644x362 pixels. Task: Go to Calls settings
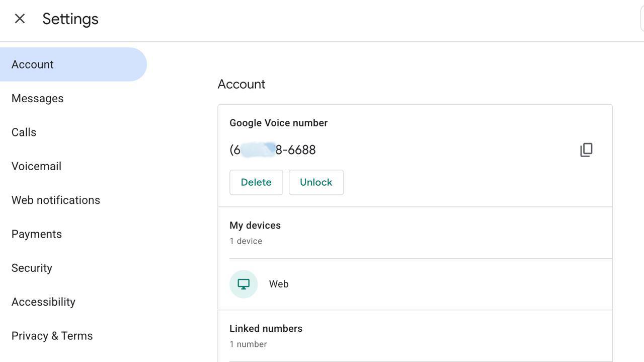24,132
